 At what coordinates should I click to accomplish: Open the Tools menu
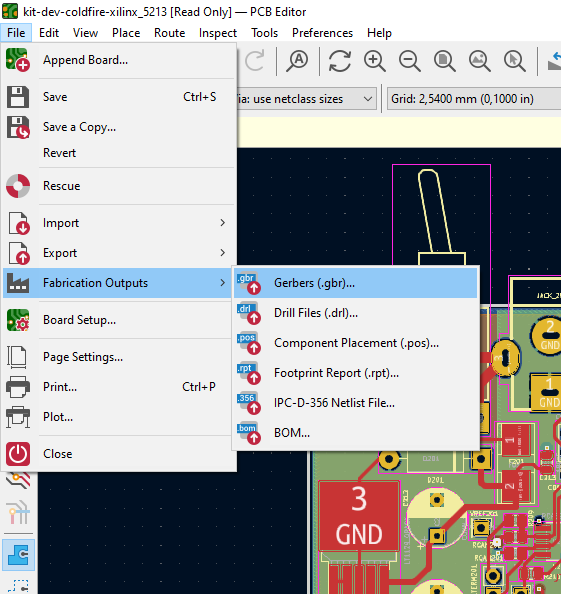click(x=264, y=33)
